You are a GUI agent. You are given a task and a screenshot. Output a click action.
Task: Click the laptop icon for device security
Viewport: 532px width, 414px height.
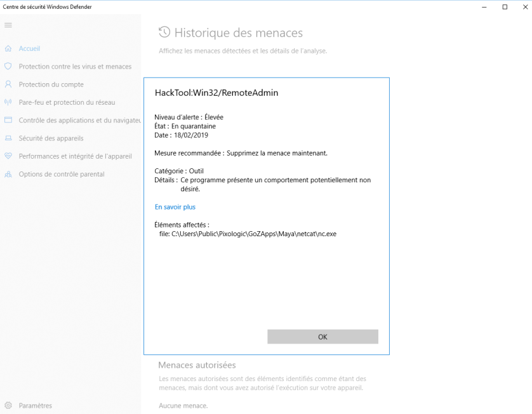click(8, 138)
